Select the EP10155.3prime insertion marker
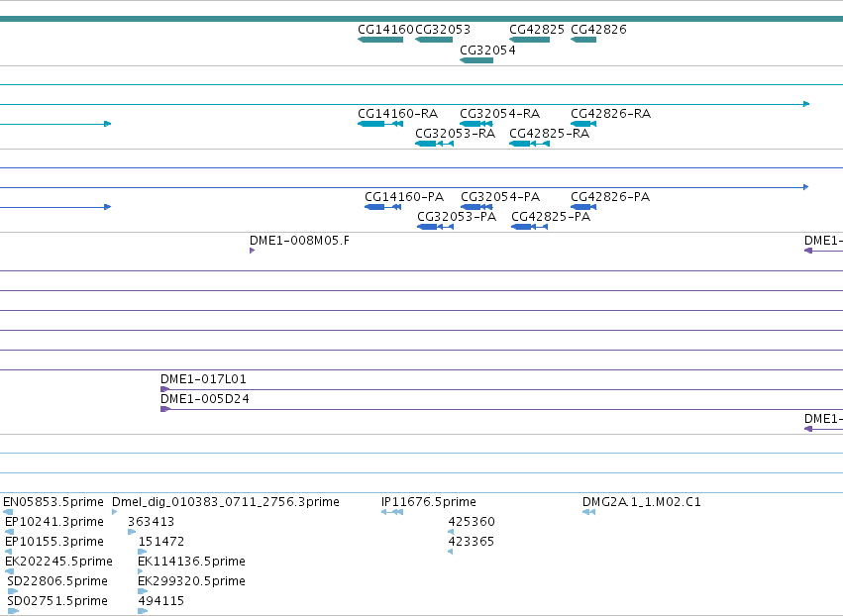This screenshot has height=616, width=843. click(x=8, y=552)
